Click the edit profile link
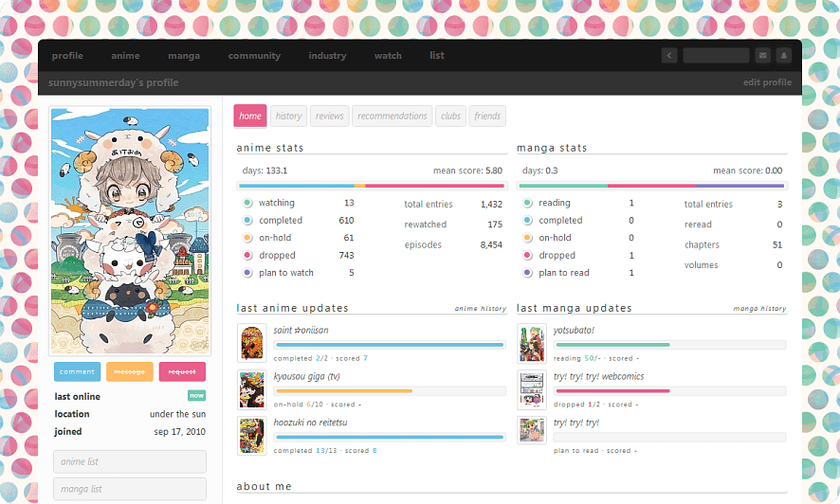Viewport: 840px width, 504px height. [x=767, y=82]
